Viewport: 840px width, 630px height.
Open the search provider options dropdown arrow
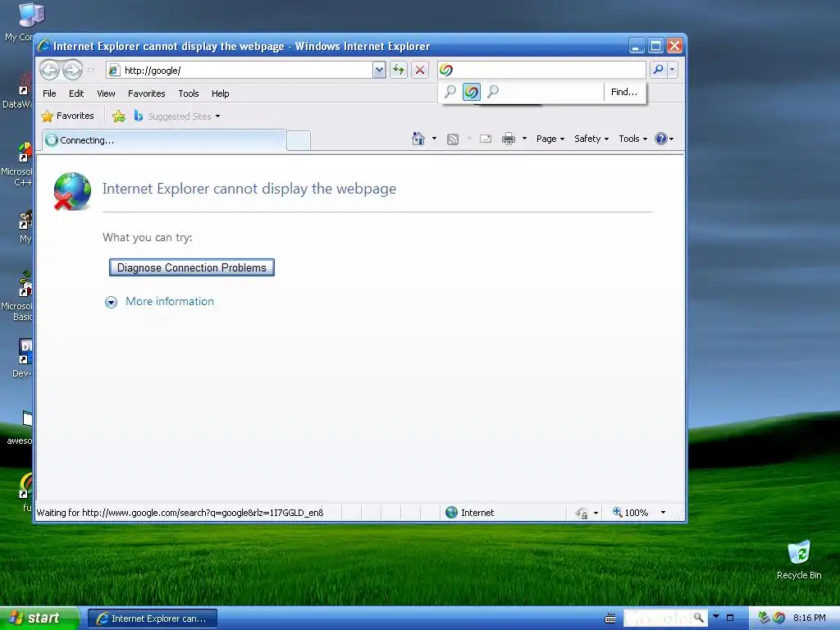(x=673, y=70)
